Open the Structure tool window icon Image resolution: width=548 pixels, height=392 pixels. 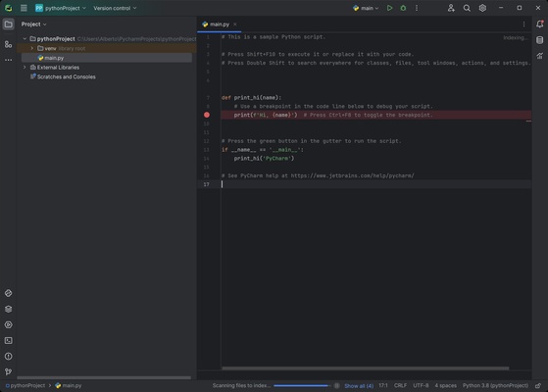(x=9, y=44)
